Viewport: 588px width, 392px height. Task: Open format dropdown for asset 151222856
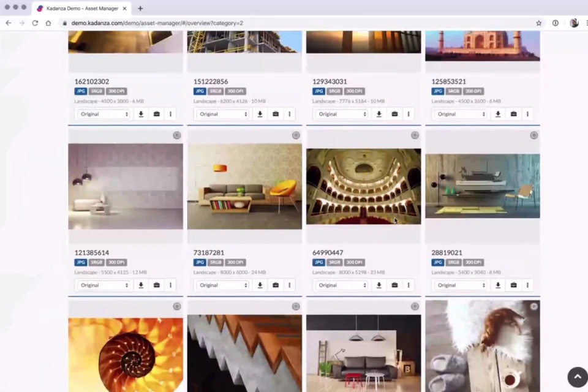(223, 114)
